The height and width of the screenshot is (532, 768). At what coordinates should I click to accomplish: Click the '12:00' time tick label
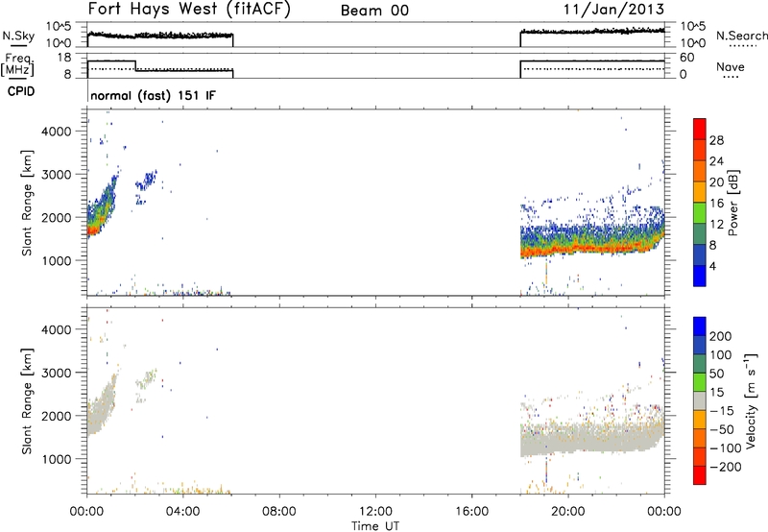(375, 512)
